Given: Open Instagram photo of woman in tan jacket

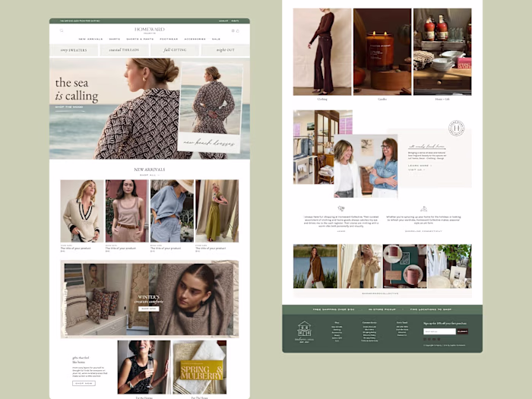Looking at the screenshot, I should pos(360,266).
